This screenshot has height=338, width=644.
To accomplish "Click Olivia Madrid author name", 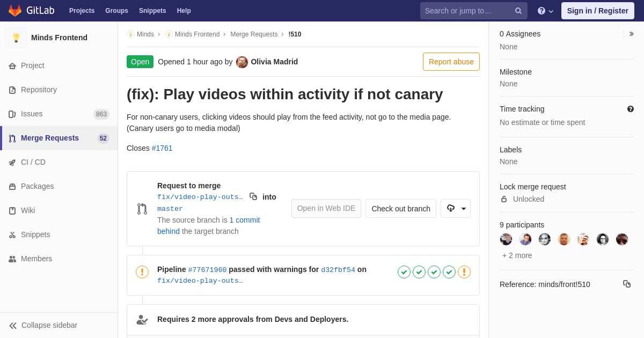I will click(x=274, y=62).
